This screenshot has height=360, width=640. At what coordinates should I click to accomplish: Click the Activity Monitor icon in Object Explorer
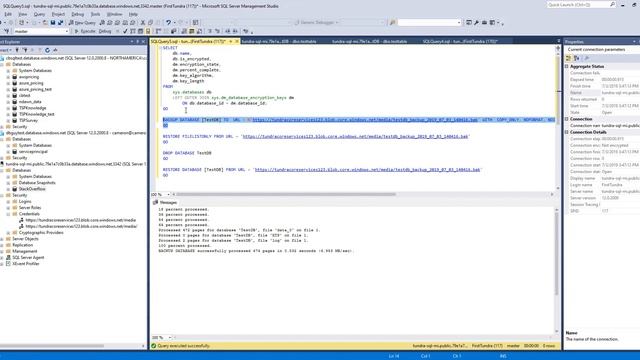(55, 50)
